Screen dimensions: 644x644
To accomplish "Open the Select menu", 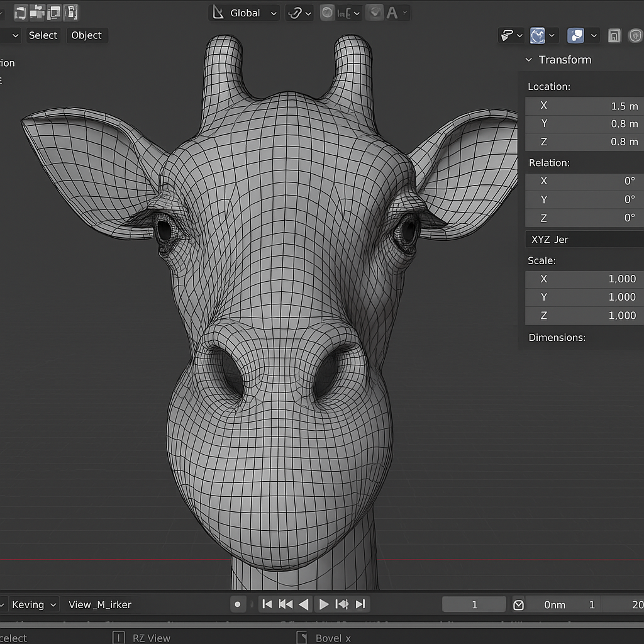I will coord(43,35).
